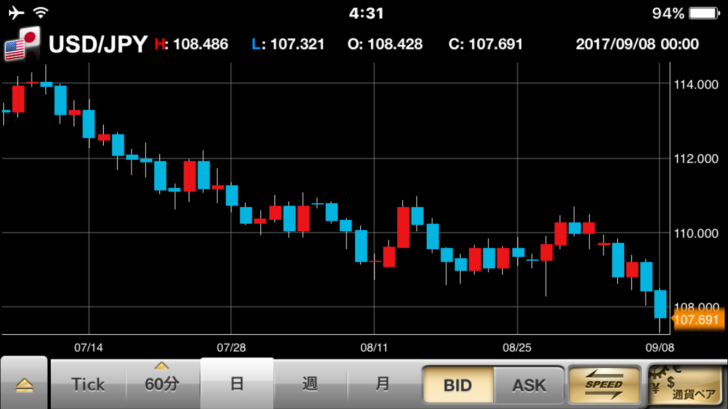728x409 pixels.
Task: Click the orange 107.691 current price tag
Action: pyautogui.click(x=697, y=320)
